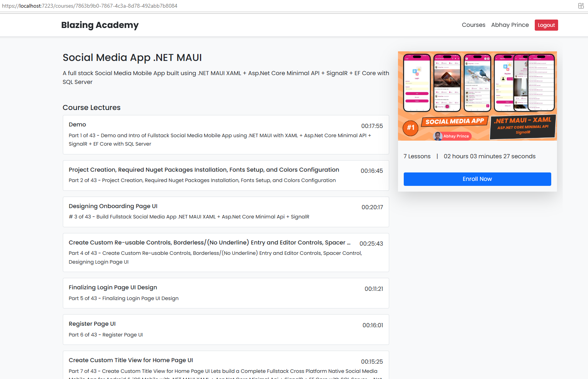
Task: Select Finalizing Login Page UI Design lecture
Action: coord(226,293)
